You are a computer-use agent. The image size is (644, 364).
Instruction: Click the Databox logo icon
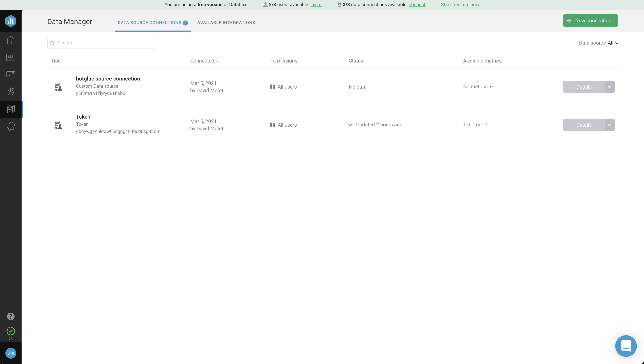pyautogui.click(x=11, y=21)
